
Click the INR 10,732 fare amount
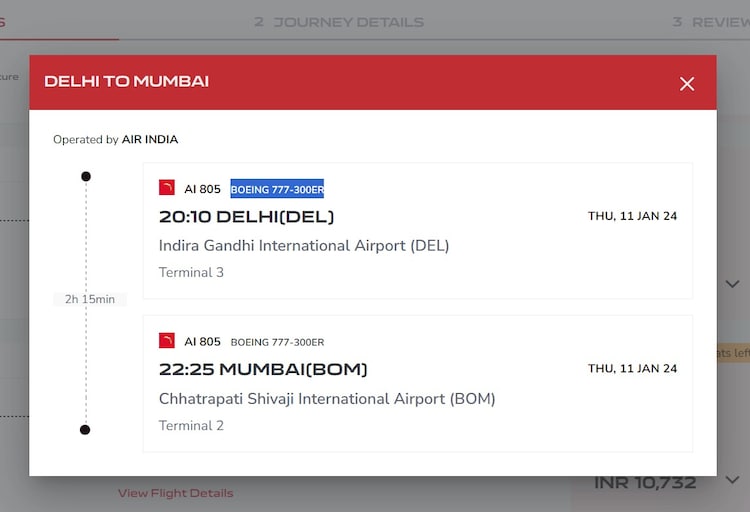click(645, 483)
